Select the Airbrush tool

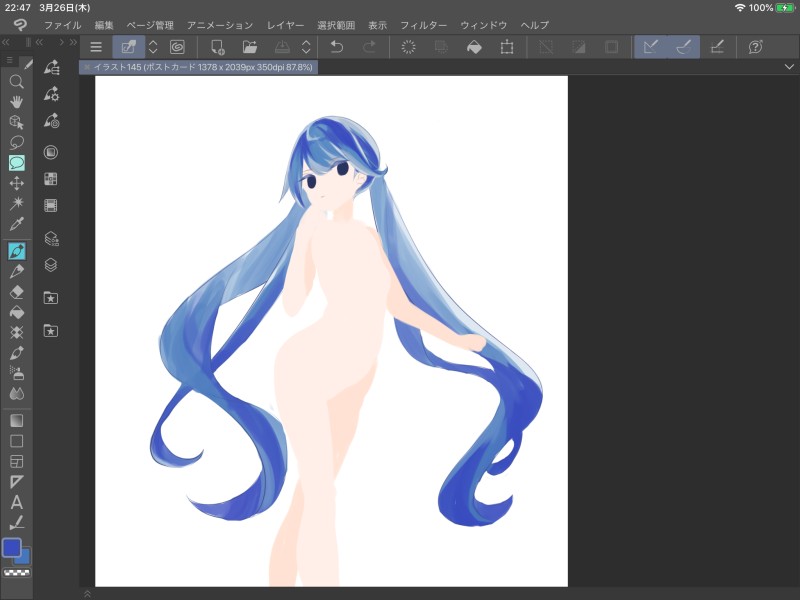click(x=16, y=373)
